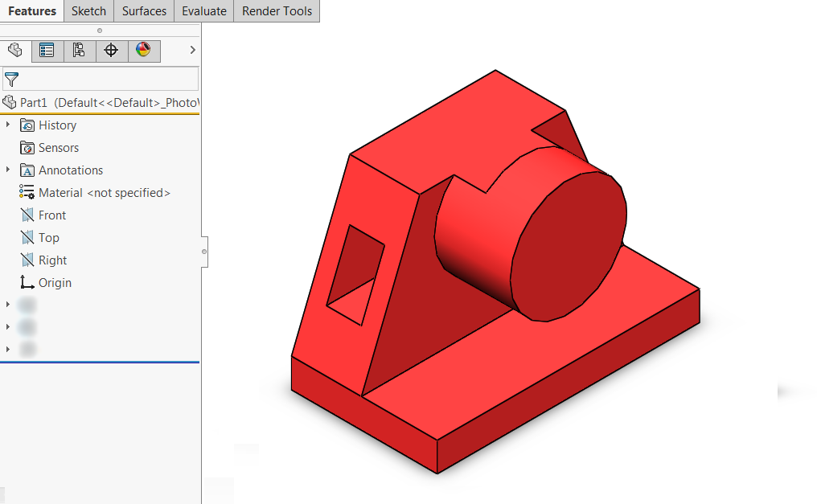Select the DimXpertManager crosshair icon
Image resolution: width=817 pixels, height=504 pixels.
point(111,51)
